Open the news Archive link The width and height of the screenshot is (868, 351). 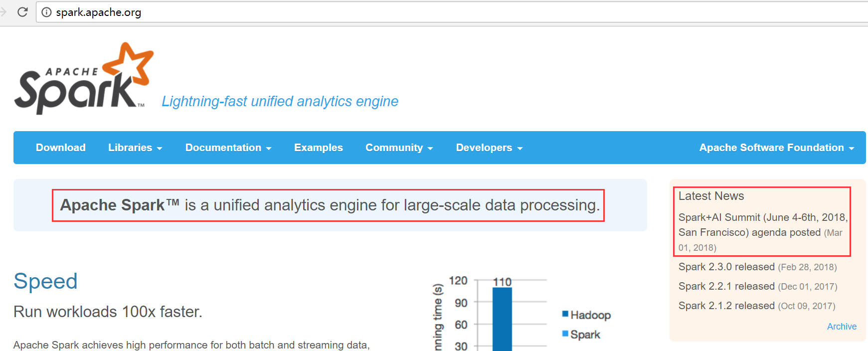(842, 327)
